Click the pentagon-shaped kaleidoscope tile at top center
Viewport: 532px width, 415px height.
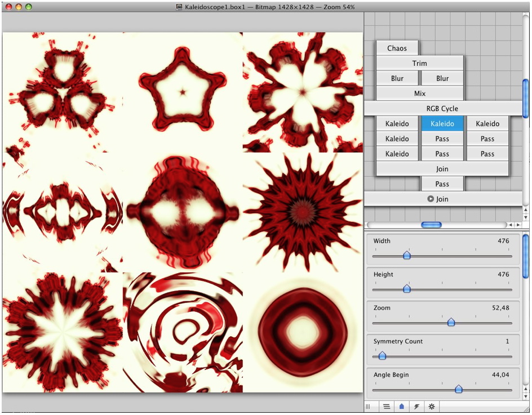[183, 92]
